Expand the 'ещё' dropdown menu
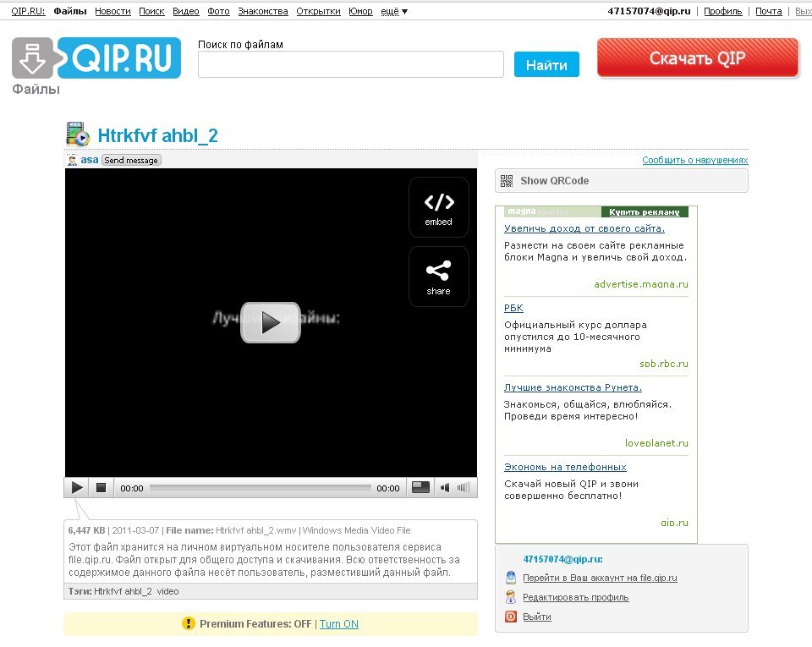812x647 pixels. coord(394,11)
